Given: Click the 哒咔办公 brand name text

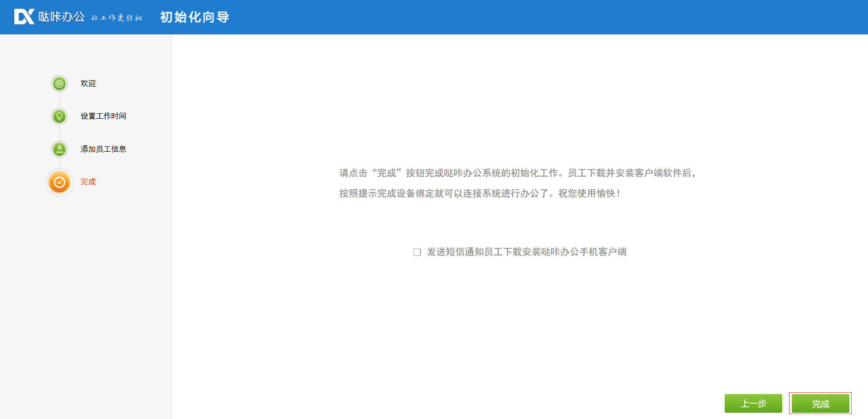Looking at the screenshot, I should click(x=62, y=17).
